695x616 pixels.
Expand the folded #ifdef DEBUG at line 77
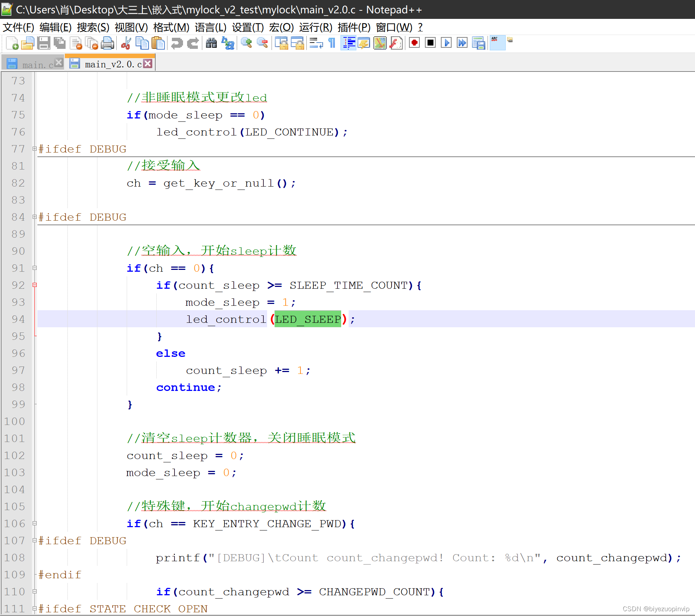click(34, 149)
